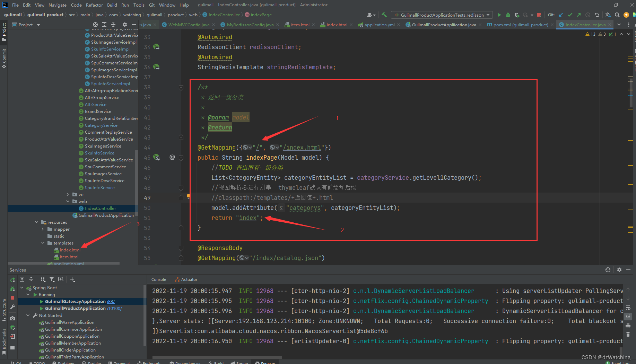The height and width of the screenshot is (364, 636).
Task: Click gutter bean icon beside redissonClient line
Action: coord(157,47)
